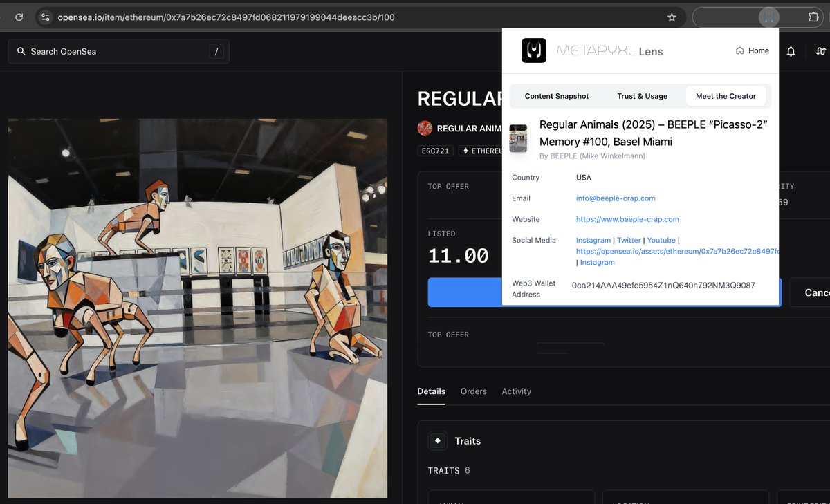Click the Traits section heading
Image resolution: width=830 pixels, height=504 pixels.
coord(468,441)
